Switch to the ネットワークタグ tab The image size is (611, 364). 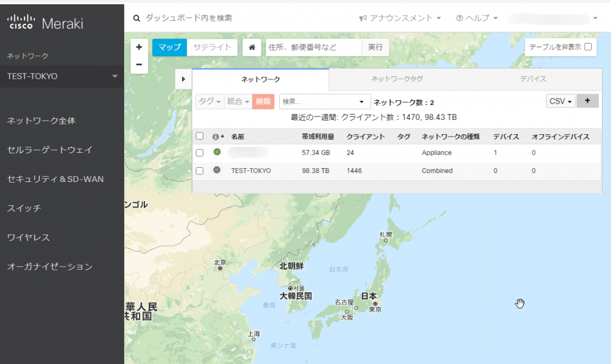tap(397, 79)
